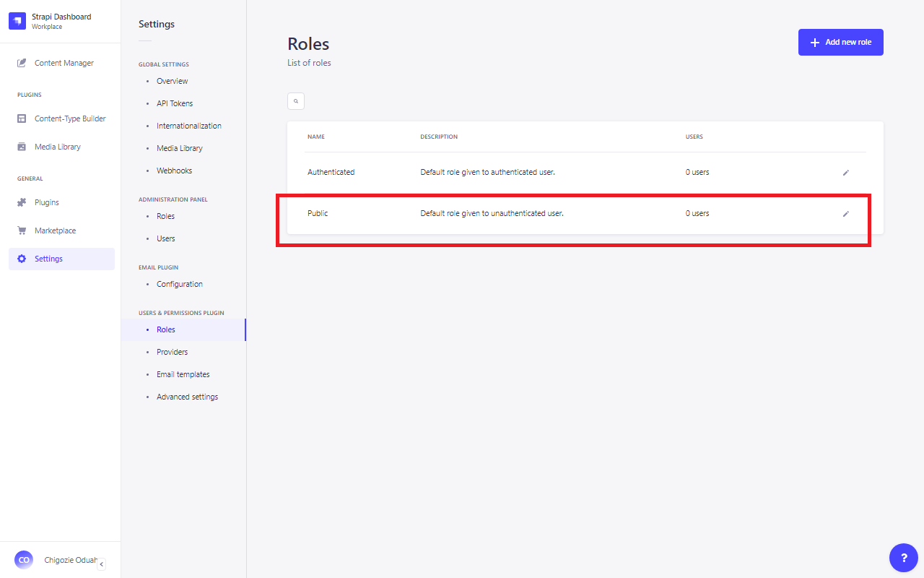Screen dimensions: 924x578
Task: Edit the Authenticated role pencil icon
Action: point(846,173)
